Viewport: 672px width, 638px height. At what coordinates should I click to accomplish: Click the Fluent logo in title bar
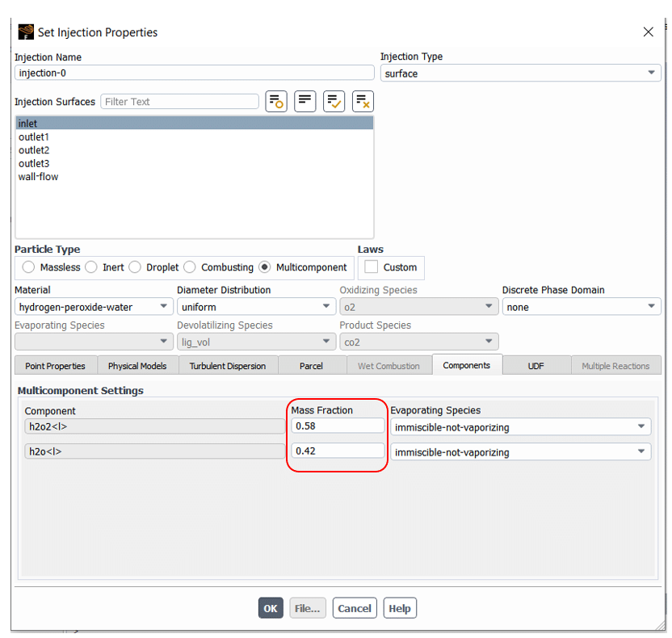(x=26, y=32)
